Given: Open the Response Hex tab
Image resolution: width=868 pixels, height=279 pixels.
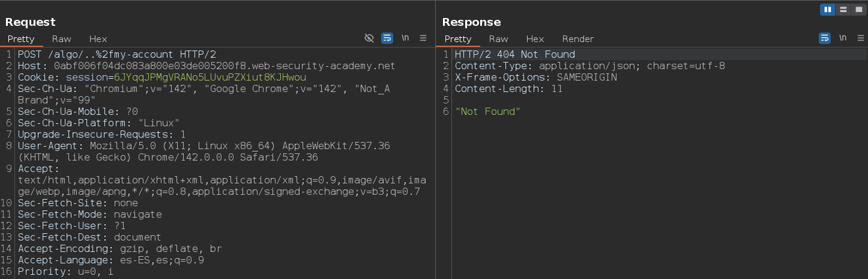Looking at the screenshot, I should coord(535,39).
